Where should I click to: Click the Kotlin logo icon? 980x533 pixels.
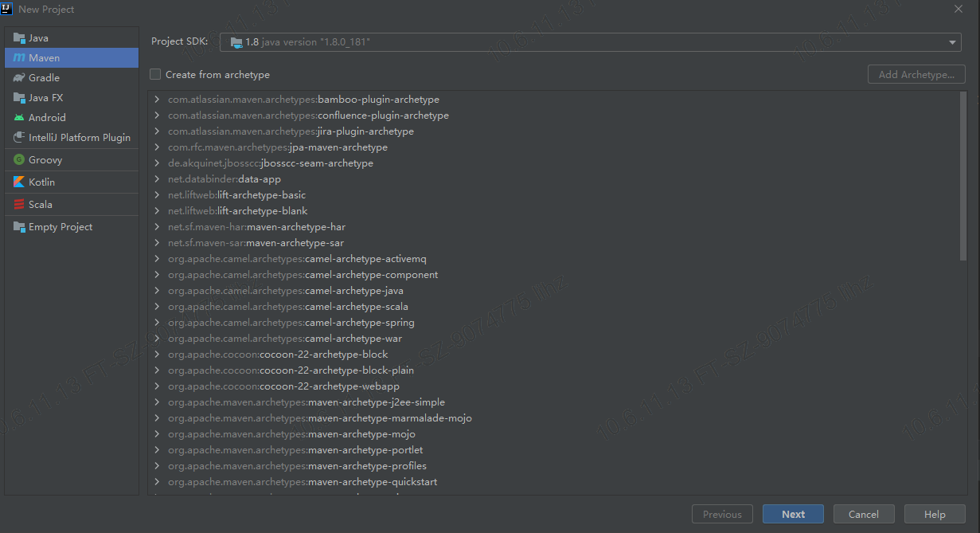coord(19,182)
